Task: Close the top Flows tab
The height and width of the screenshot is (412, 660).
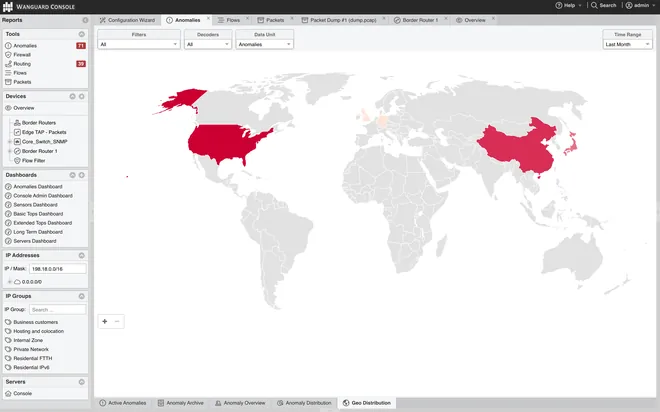Action: coord(248,19)
